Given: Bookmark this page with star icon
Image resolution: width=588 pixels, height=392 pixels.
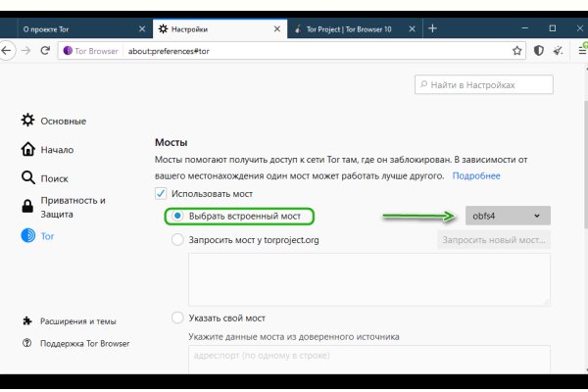Looking at the screenshot, I should (514, 50).
